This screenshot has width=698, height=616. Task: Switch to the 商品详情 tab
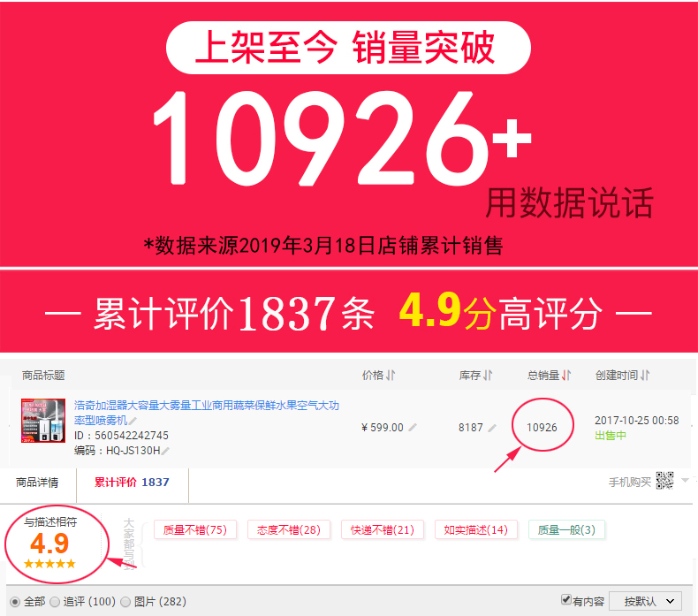(37, 483)
